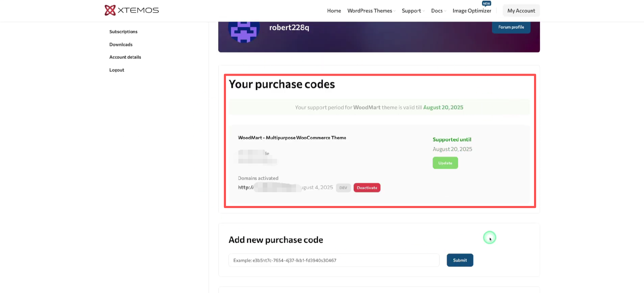Expand the Support dropdown menu
This screenshot has height=293, width=644.
point(413,11)
